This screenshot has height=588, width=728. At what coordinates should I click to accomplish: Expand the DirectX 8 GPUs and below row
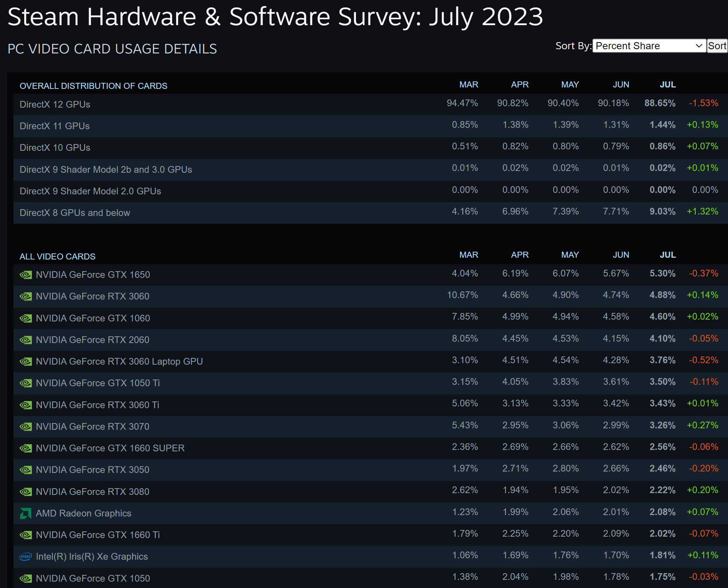(75, 213)
